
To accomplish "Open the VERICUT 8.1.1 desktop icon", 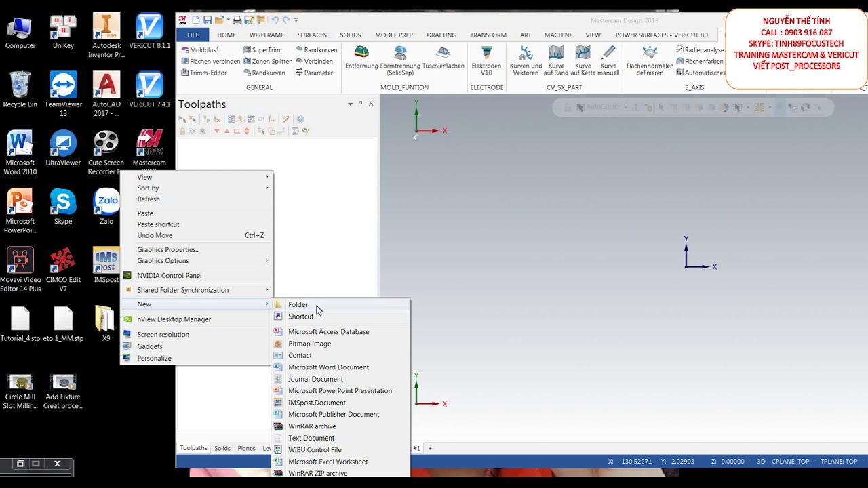I will (x=149, y=31).
